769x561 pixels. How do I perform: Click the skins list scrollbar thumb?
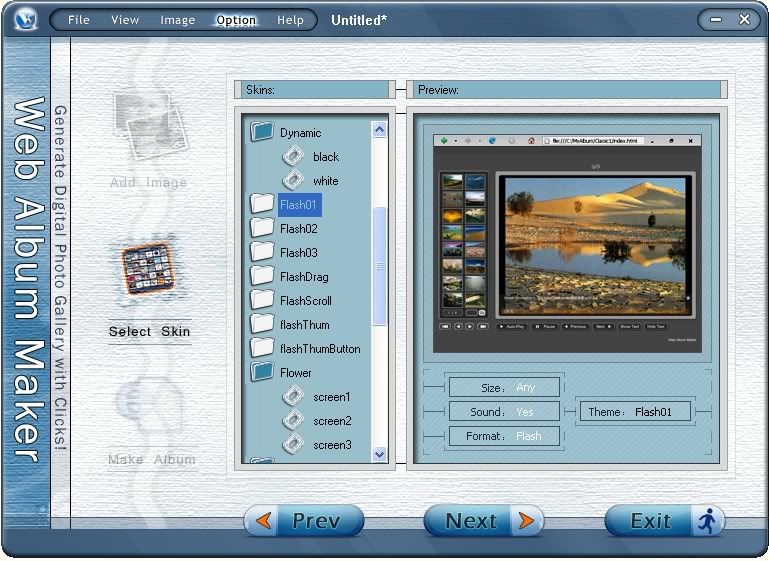tap(379, 266)
